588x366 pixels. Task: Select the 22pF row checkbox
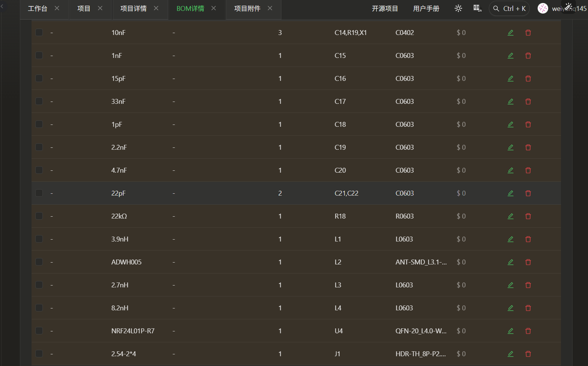[x=39, y=193]
